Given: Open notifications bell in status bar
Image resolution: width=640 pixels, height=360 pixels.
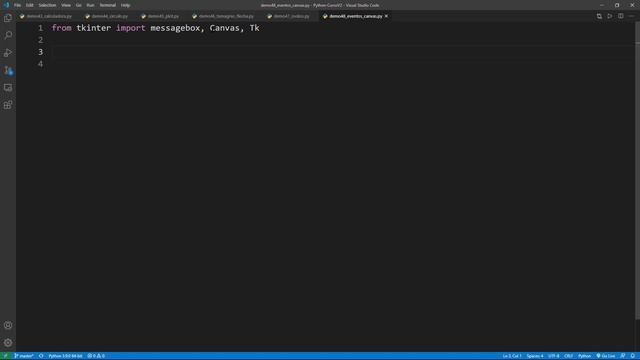Looking at the screenshot, I should (633, 356).
